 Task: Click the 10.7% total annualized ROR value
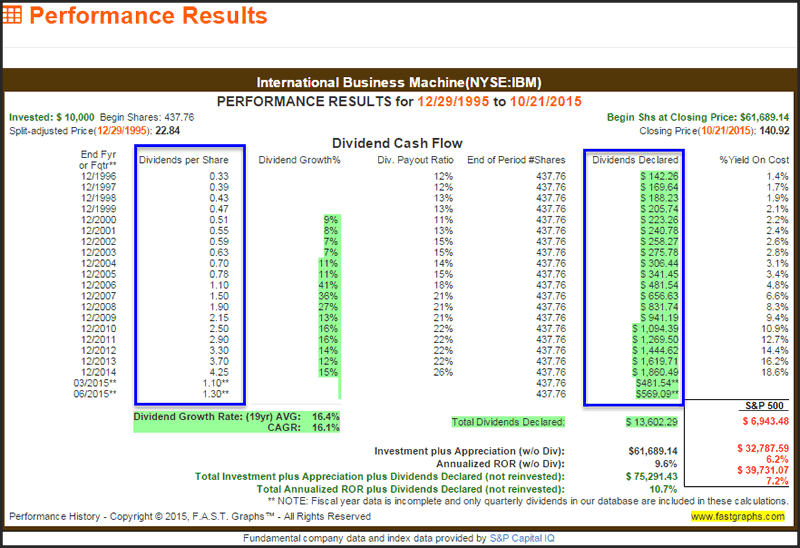(663, 489)
